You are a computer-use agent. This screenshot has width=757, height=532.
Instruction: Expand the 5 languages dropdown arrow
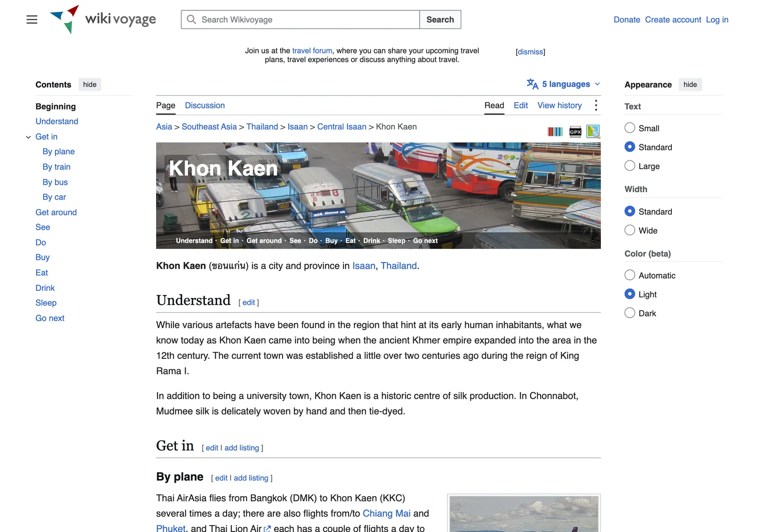[597, 84]
